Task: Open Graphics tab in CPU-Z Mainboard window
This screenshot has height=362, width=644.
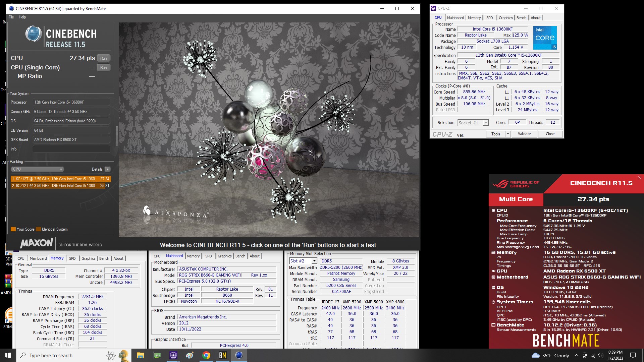Action: pos(225,256)
